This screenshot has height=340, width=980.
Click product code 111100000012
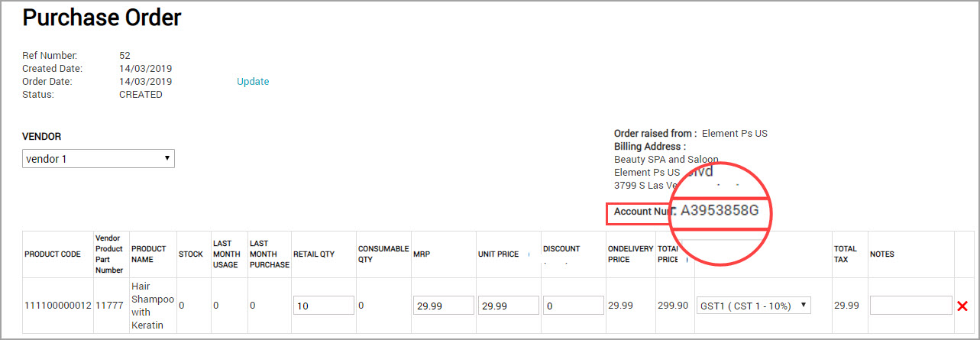58,306
